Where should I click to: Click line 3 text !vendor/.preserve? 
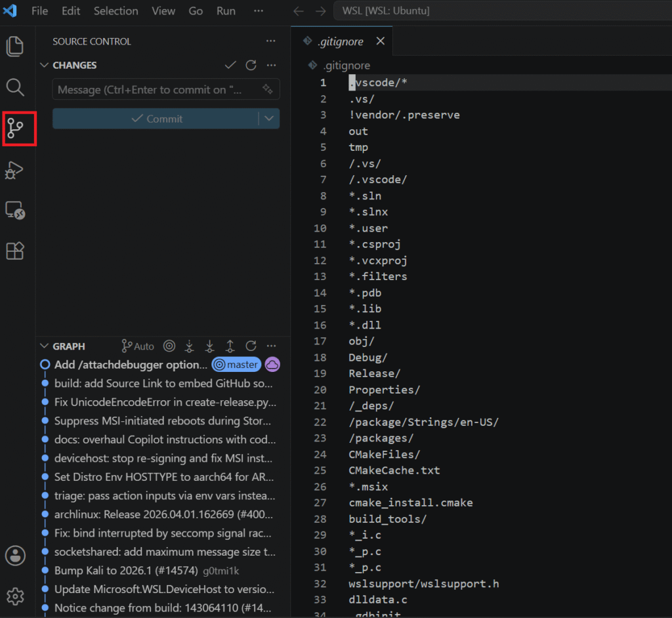point(404,115)
